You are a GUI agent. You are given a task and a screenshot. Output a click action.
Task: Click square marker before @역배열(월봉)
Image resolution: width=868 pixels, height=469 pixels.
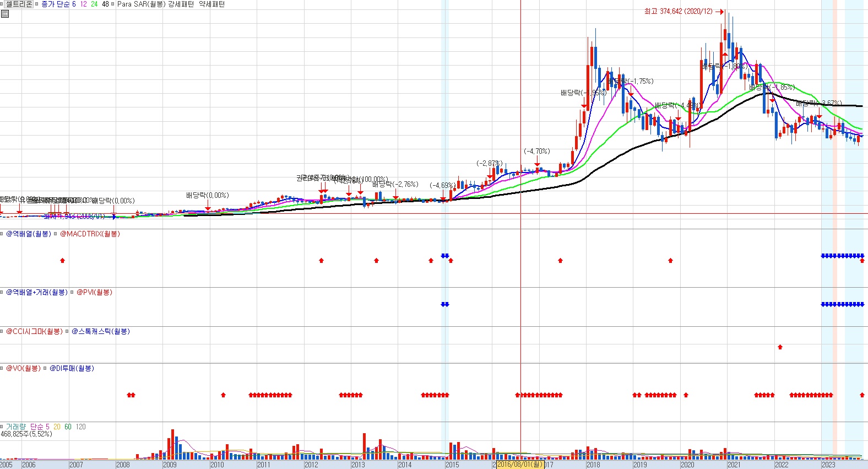2,234
